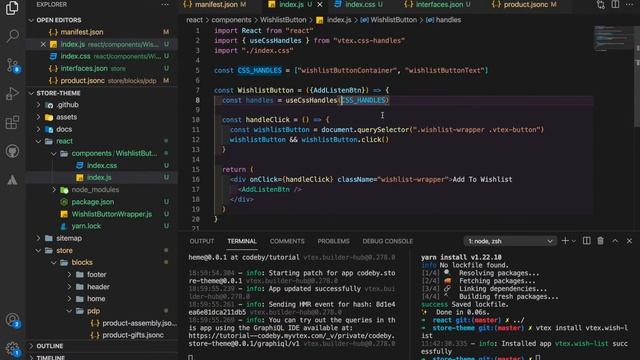Open the Manage settings gear
The height and width of the screenshot is (360, 640).
tap(12, 349)
